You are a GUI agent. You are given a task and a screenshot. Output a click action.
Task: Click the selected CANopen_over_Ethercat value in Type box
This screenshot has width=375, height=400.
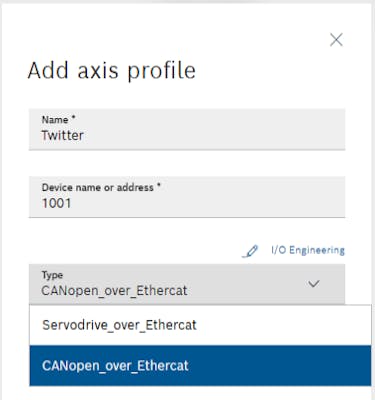pyautogui.click(x=114, y=291)
